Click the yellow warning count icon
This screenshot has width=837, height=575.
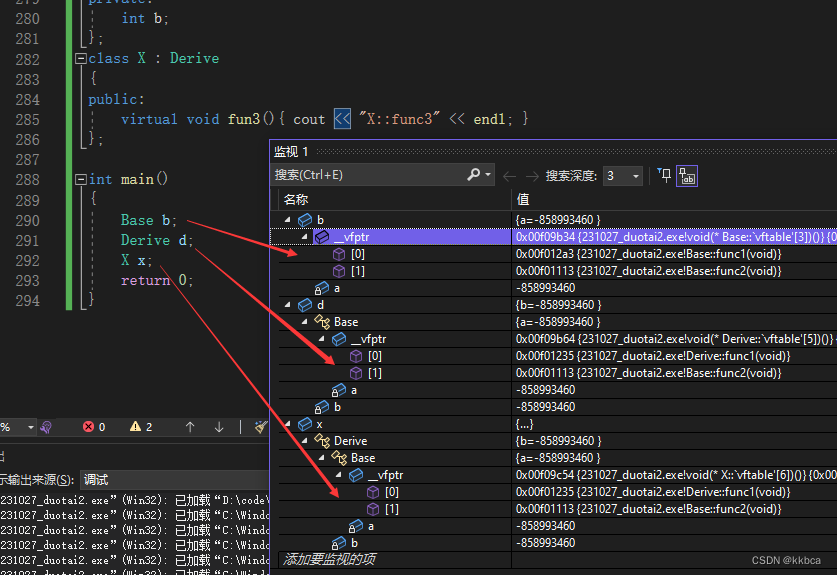135,427
